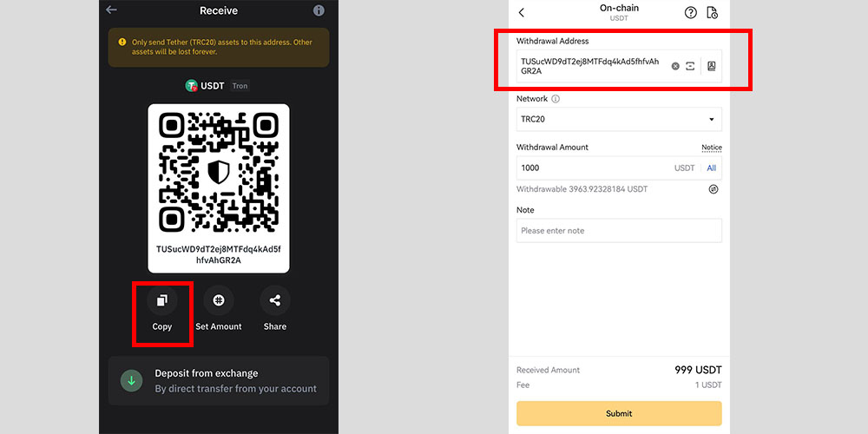Click the Withdrawal Address field
Screen dimensions: 868x434
point(619,66)
